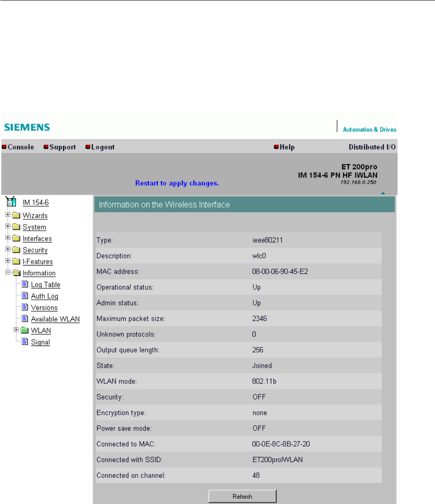The height and width of the screenshot is (504, 435).
Task: Open the IM 154-6 root link
Action: [x=36, y=202]
